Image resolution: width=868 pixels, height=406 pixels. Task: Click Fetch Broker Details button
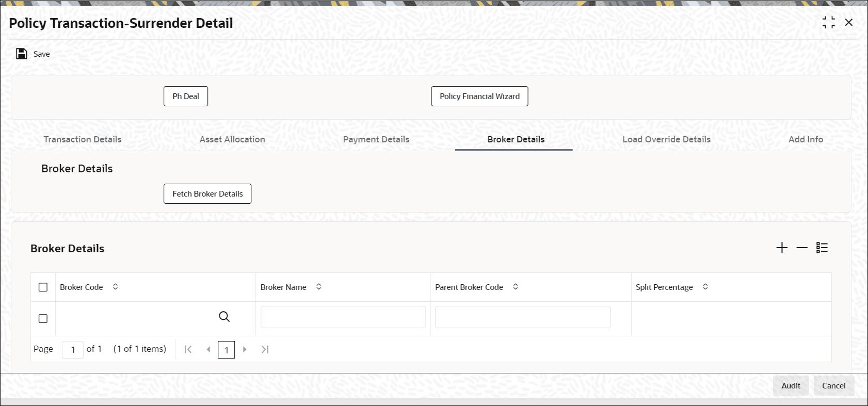coord(207,194)
